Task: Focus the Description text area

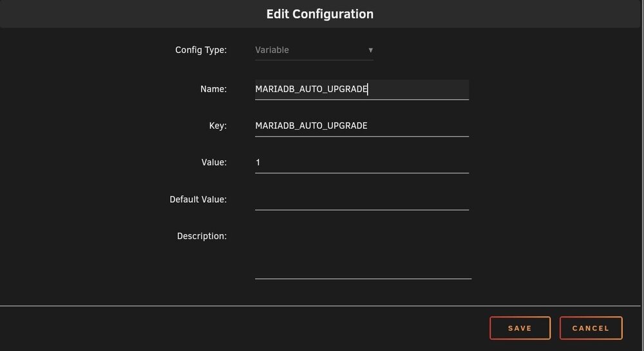Action: 363,253
